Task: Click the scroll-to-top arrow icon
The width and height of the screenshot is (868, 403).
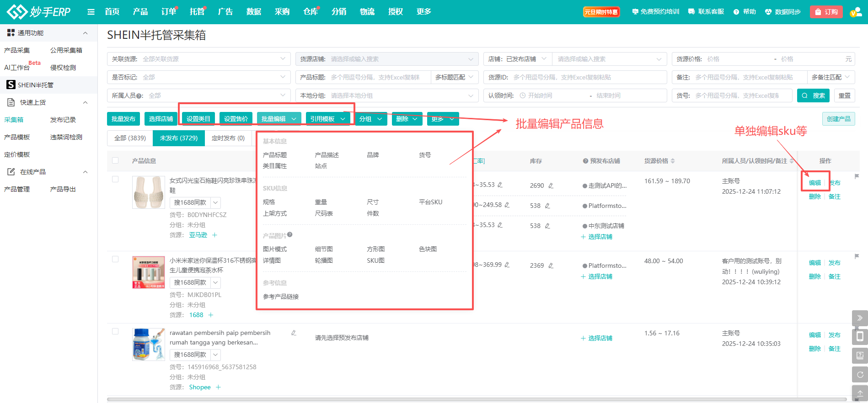Action: click(860, 393)
